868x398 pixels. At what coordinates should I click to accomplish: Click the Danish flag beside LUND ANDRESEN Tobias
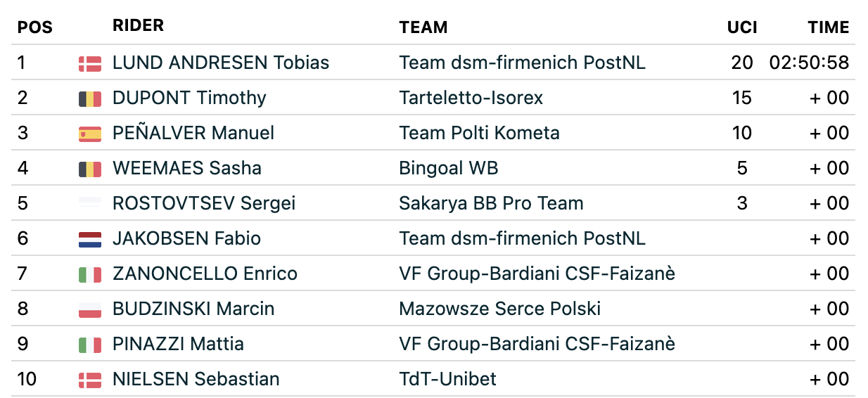pos(90,64)
